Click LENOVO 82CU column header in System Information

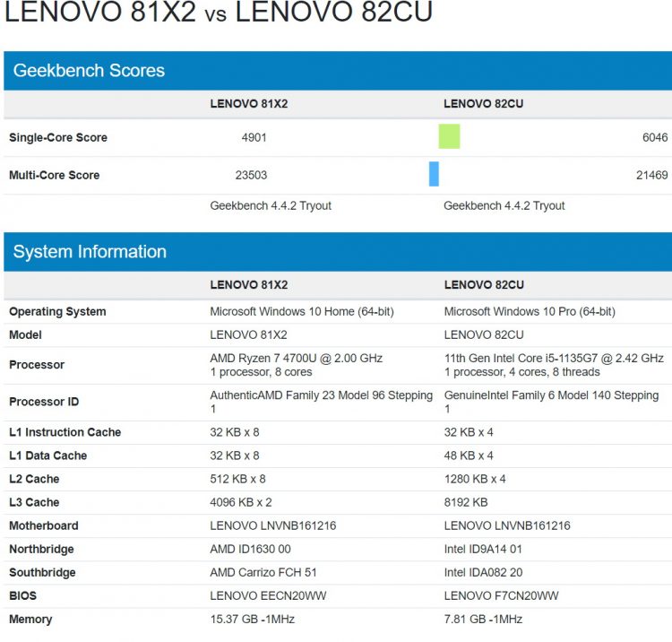point(483,285)
